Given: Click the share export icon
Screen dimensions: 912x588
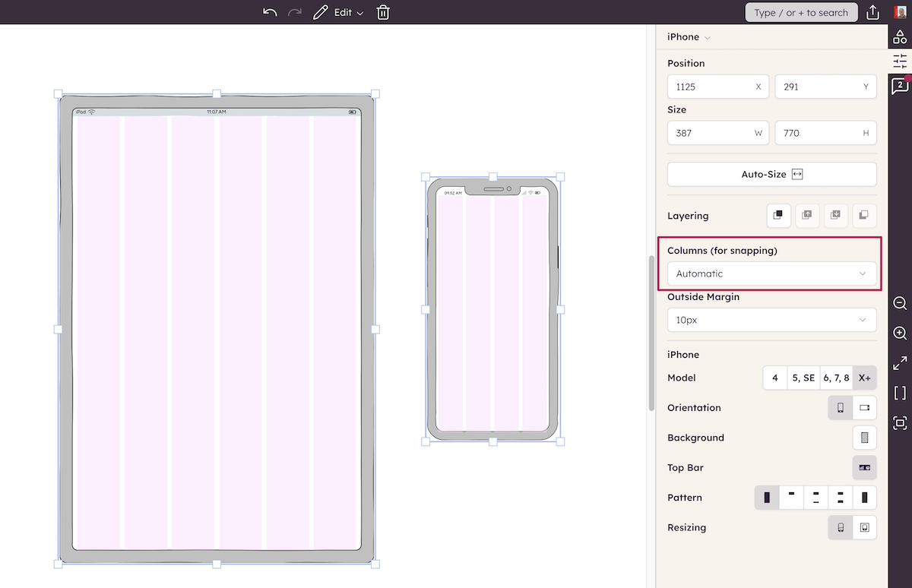Looking at the screenshot, I should (x=873, y=12).
